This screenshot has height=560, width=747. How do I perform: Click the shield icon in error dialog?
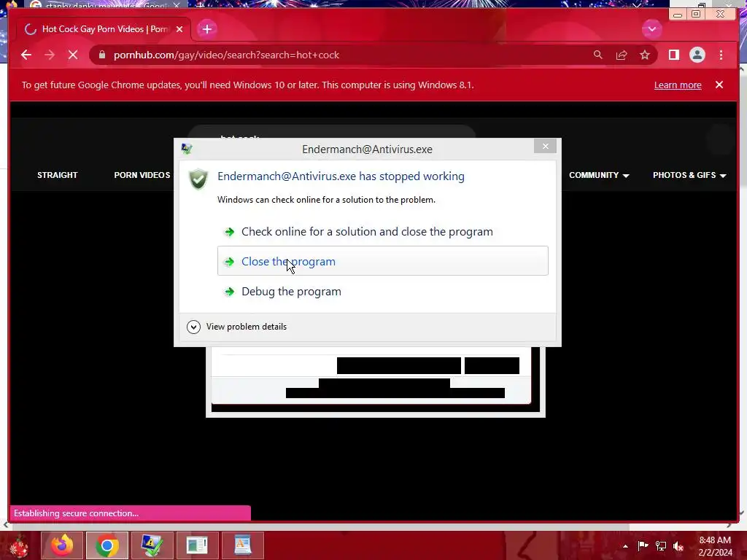pyautogui.click(x=198, y=179)
